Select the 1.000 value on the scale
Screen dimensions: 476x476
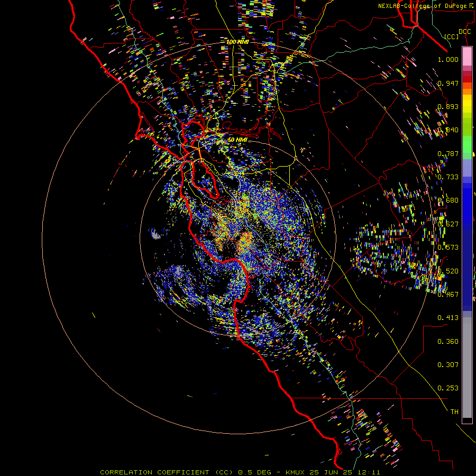[448, 59]
